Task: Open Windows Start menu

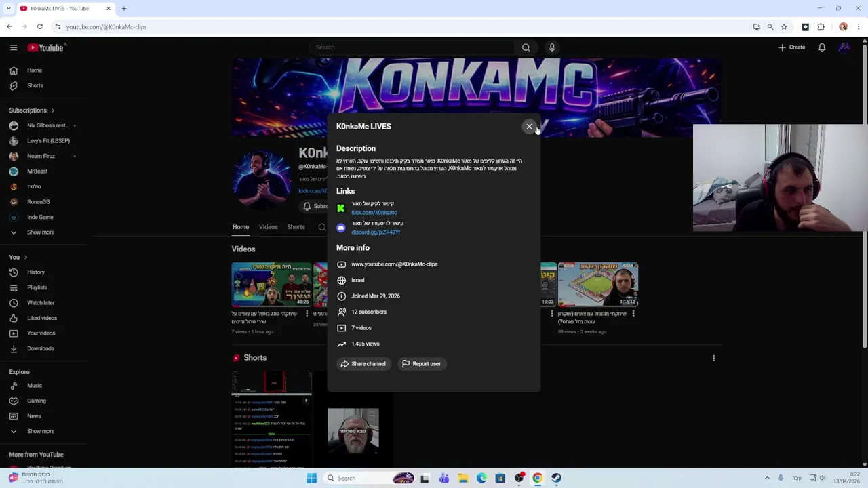Action: pyautogui.click(x=311, y=479)
